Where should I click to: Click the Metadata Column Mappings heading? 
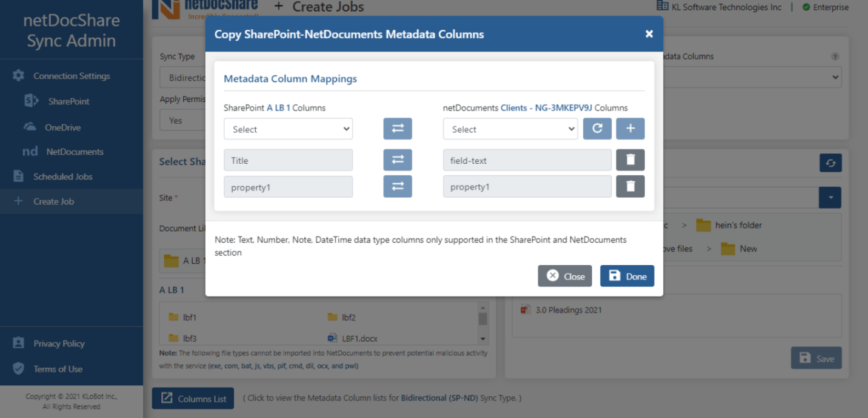290,78
